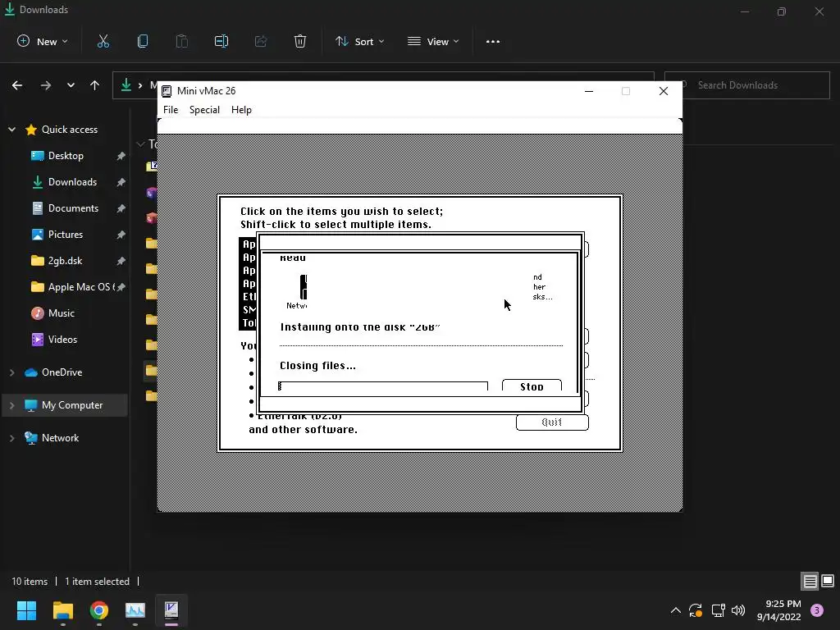Click the Rename icon in Explorer toolbar
The width and height of the screenshot is (840, 630).
[x=221, y=42]
